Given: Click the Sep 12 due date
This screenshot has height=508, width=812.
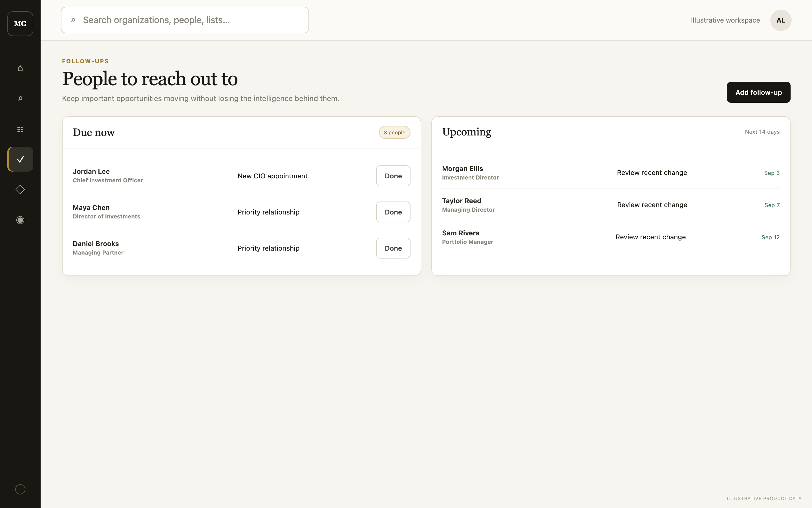Looking at the screenshot, I should tap(770, 238).
